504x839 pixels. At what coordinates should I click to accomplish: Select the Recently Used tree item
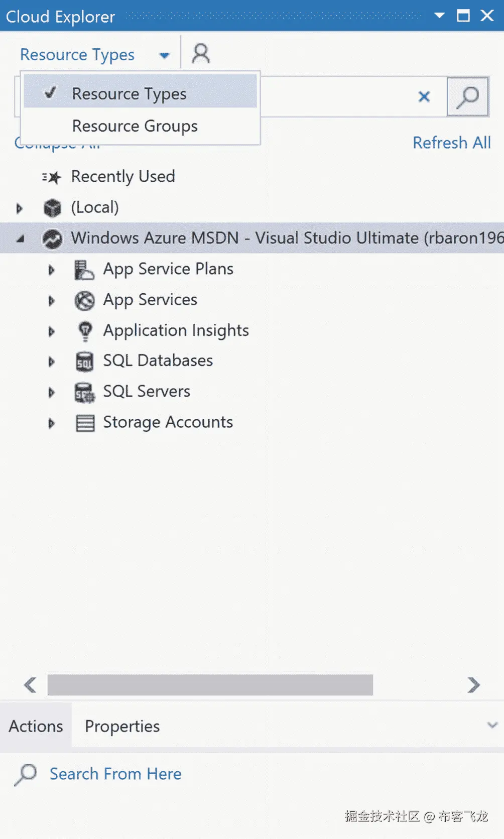123,177
